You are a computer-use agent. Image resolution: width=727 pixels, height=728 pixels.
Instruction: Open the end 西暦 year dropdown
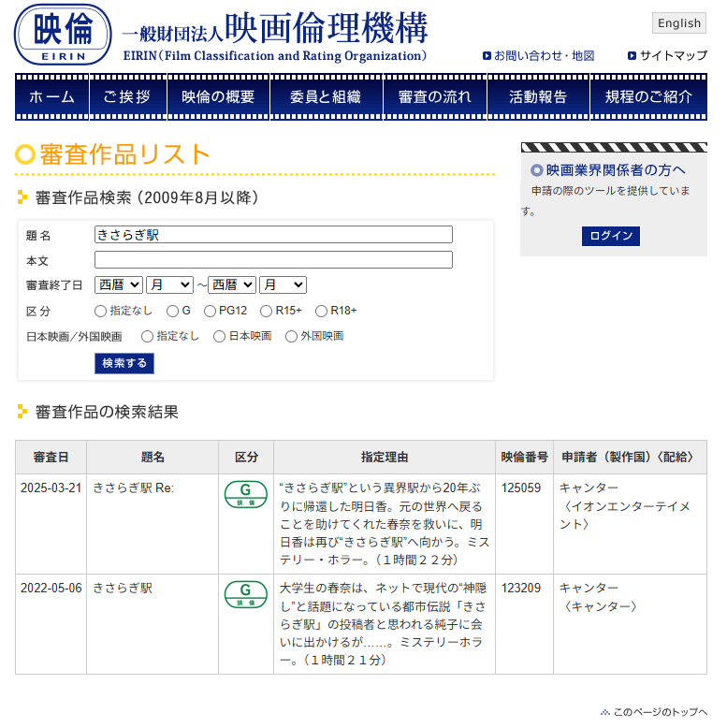coord(232,284)
